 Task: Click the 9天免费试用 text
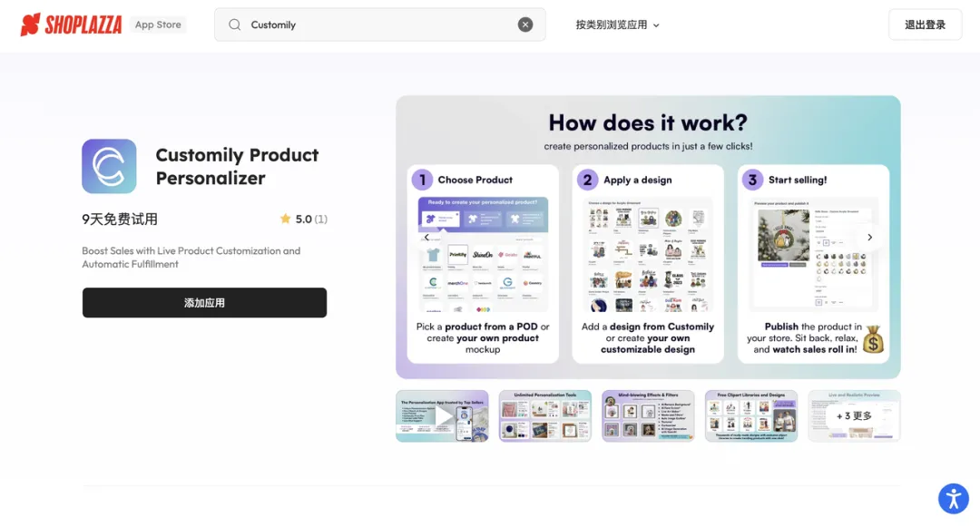click(x=120, y=220)
